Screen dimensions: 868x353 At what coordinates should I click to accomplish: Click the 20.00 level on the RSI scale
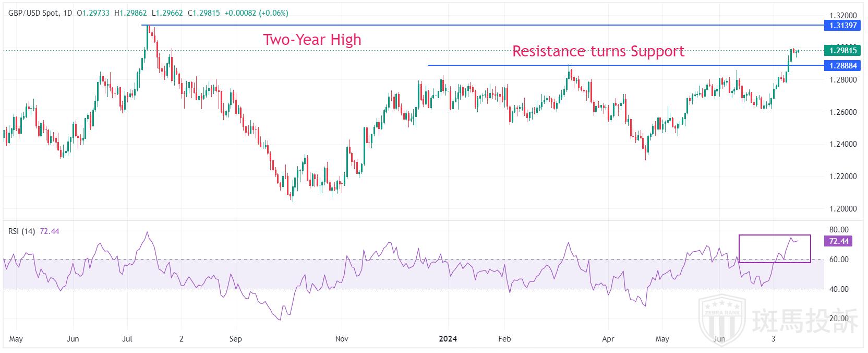pyautogui.click(x=840, y=319)
